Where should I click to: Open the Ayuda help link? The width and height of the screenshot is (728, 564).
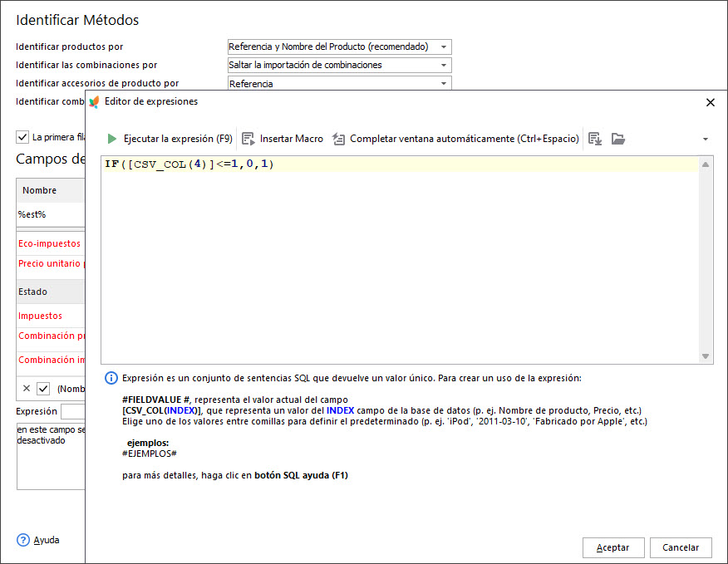(x=47, y=540)
